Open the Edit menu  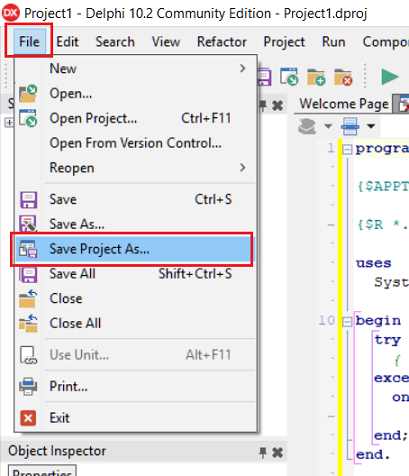click(67, 42)
